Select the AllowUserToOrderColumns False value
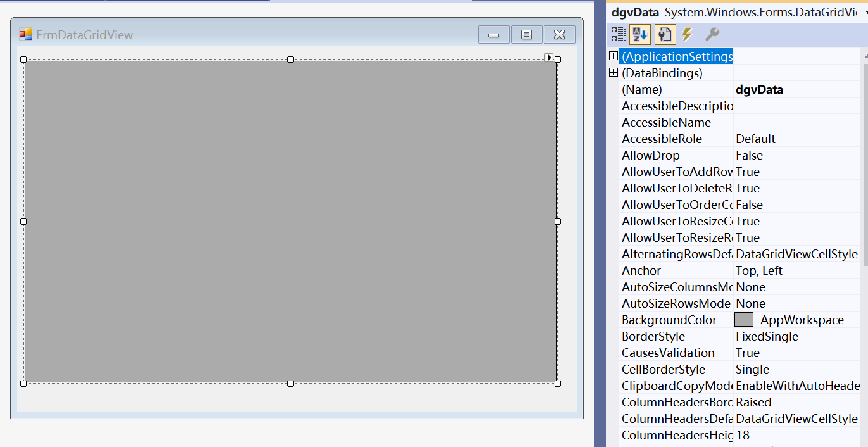 click(x=796, y=205)
